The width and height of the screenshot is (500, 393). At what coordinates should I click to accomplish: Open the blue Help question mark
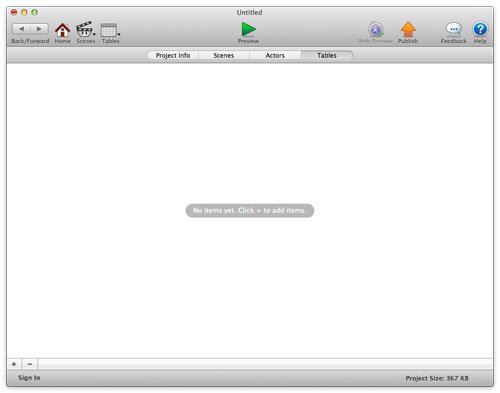(x=480, y=29)
